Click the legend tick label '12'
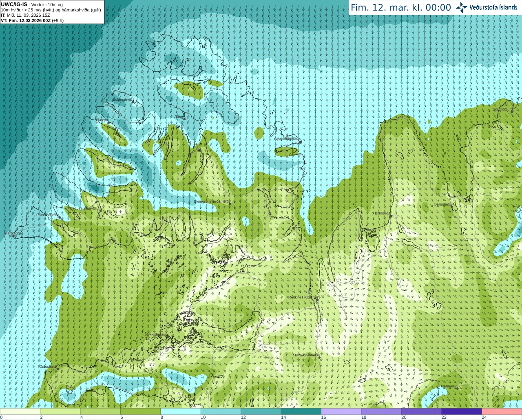The image size is (522, 420). [243, 417]
